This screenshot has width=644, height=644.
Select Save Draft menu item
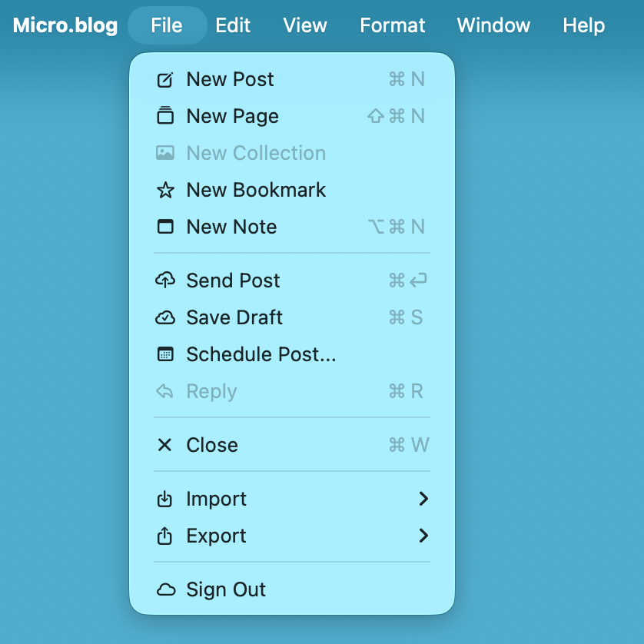pos(292,317)
